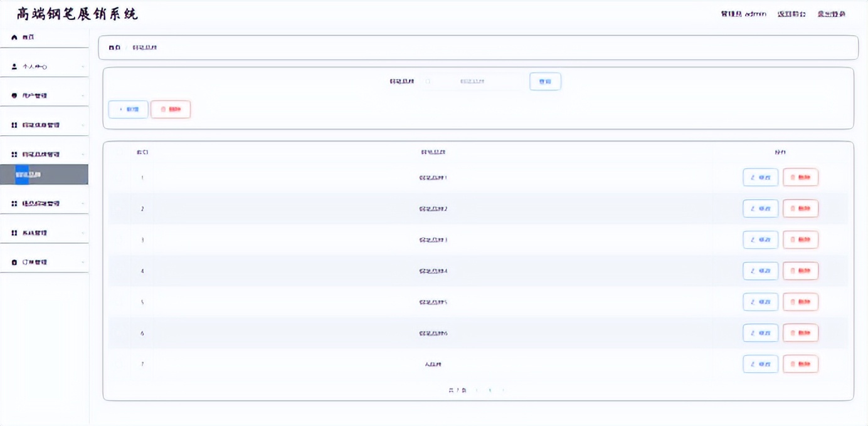Click the 查询 search button

tap(545, 81)
